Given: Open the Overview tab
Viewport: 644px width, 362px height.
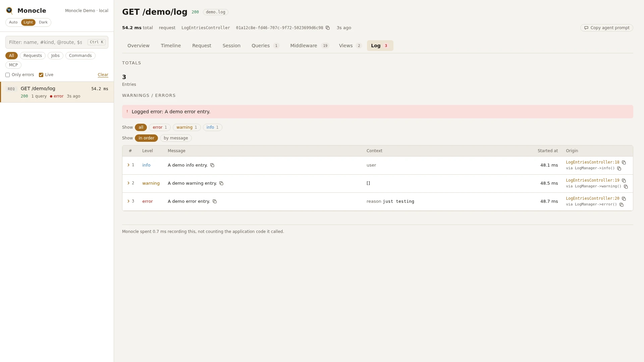Looking at the screenshot, I should click(139, 46).
